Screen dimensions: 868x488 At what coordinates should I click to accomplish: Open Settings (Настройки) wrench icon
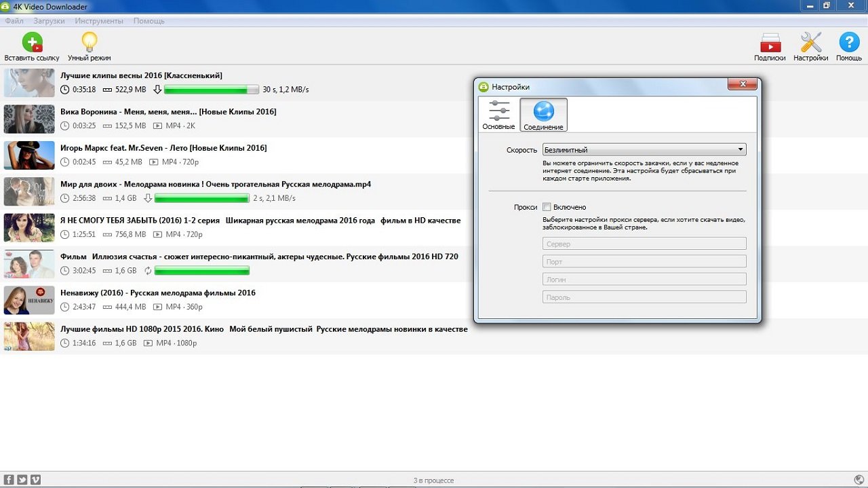(x=810, y=43)
